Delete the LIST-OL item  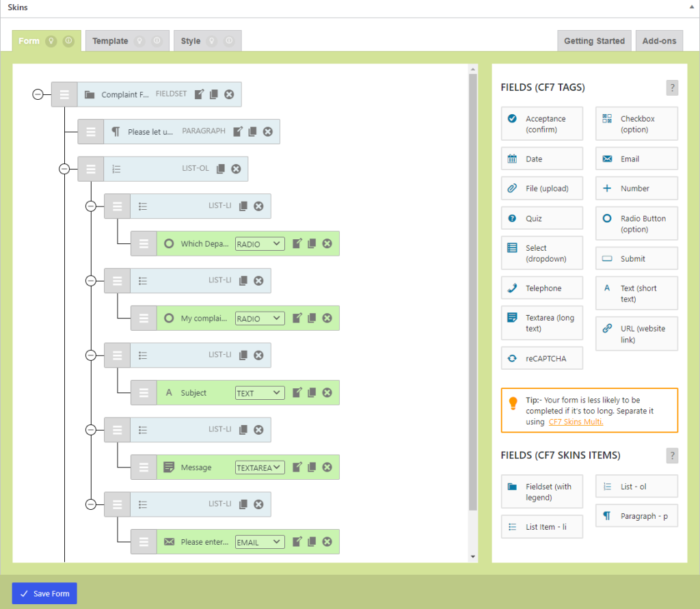click(236, 169)
